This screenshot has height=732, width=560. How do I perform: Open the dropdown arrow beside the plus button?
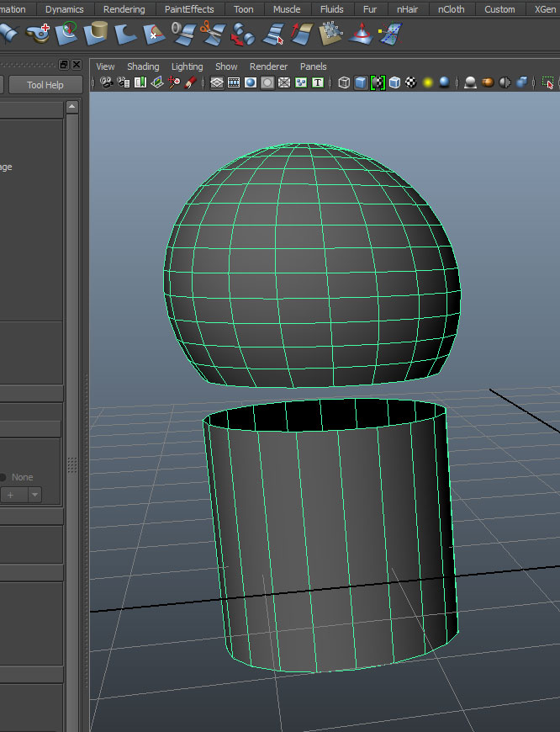point(35,495)
